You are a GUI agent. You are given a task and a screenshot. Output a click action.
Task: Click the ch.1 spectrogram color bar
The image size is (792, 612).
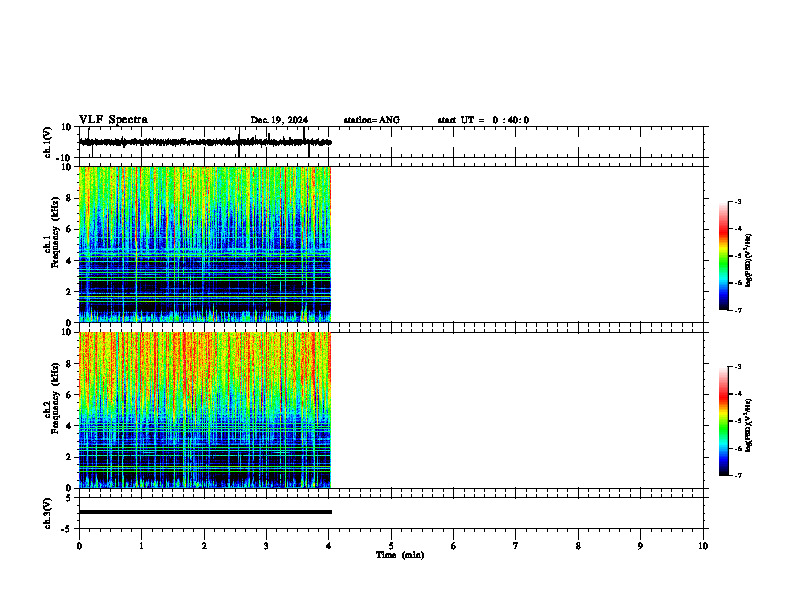[724, 256]
